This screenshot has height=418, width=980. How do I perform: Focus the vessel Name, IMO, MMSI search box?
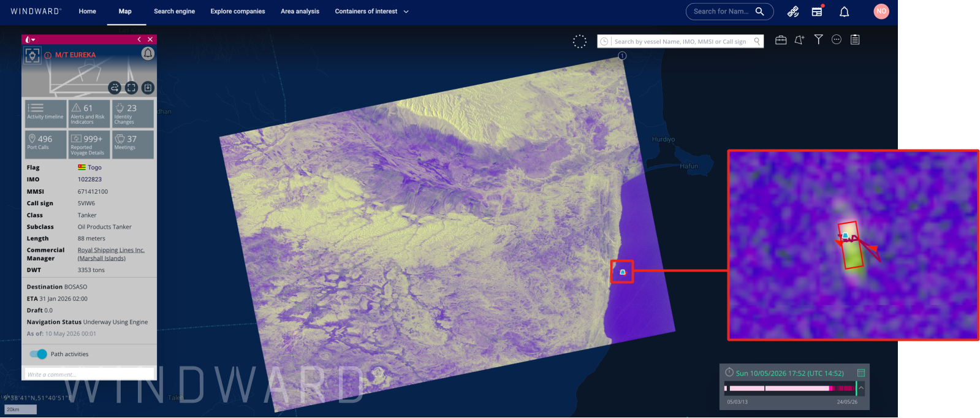point(680,41)
